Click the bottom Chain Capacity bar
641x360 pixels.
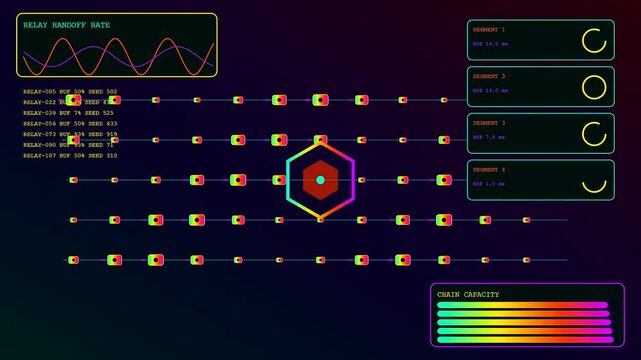[x=525, y=340]
